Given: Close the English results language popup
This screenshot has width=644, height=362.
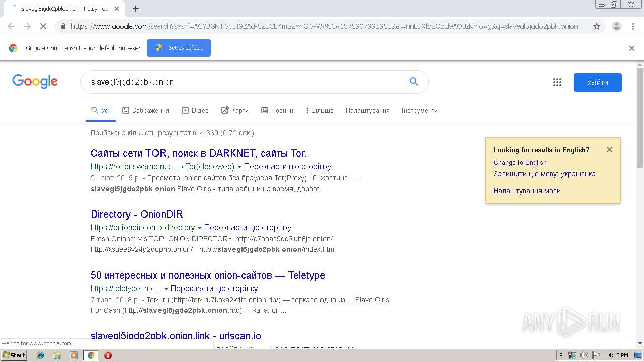Looking at the screenshot, I should [x=609, y=149].
